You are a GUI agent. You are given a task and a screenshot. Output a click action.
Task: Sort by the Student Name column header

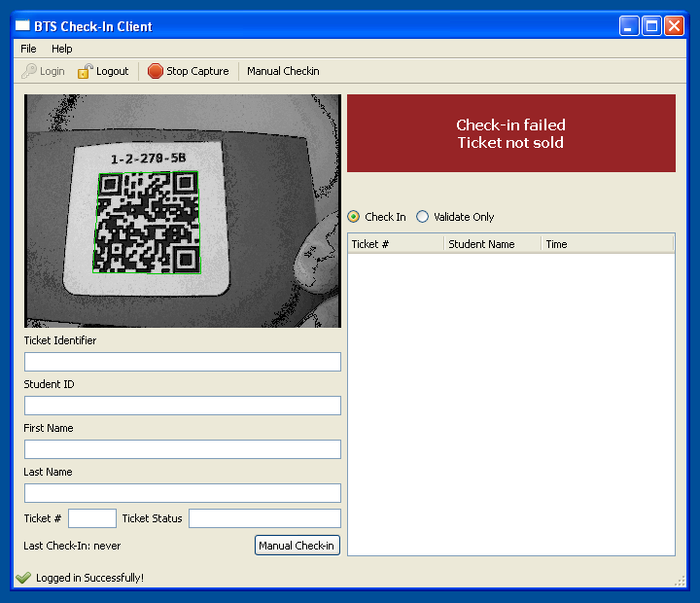point(492,244)
